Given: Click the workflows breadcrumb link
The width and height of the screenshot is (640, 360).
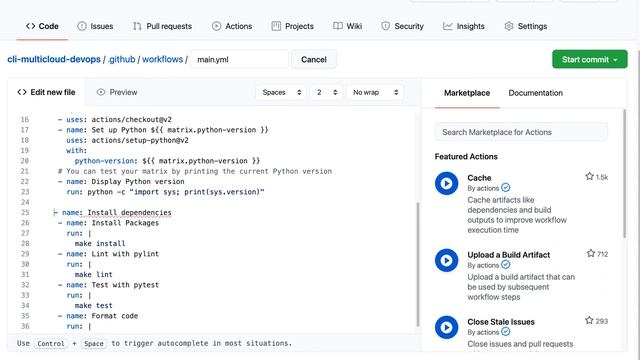Looking at the screenshot, I should 162,59.
